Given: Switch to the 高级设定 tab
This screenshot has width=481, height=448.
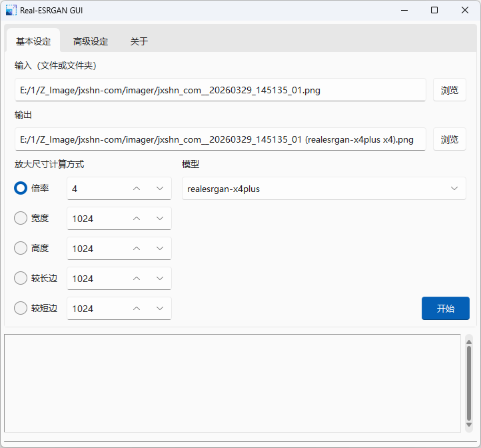Looking at the screenshot, I should 91,41.
